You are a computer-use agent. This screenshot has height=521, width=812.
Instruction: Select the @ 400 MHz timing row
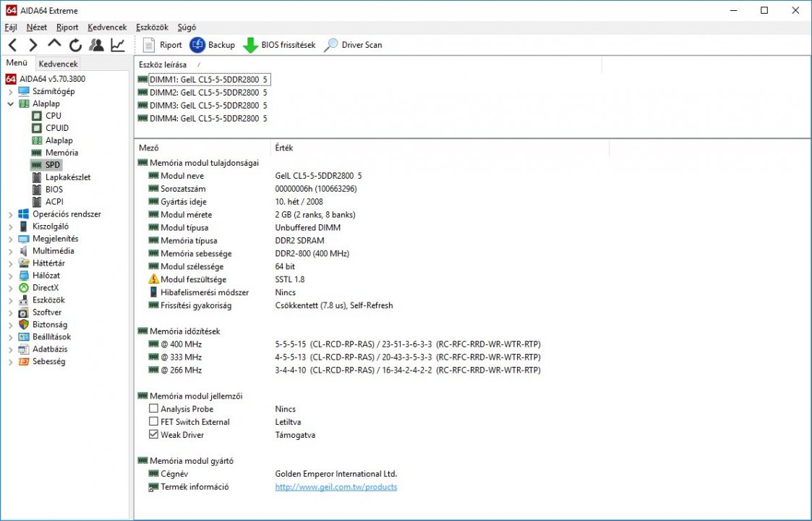[344, 344]
